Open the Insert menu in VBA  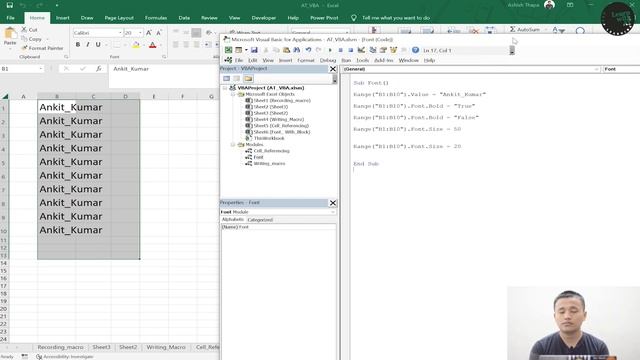point(285,60)
